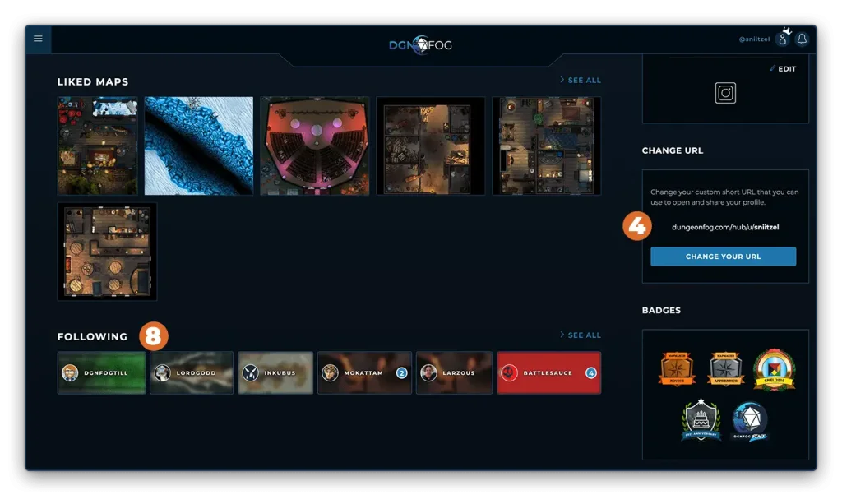Viewport: 842px width, 504px height.
Task: Click the Change Your URL button
Action: 723,257
